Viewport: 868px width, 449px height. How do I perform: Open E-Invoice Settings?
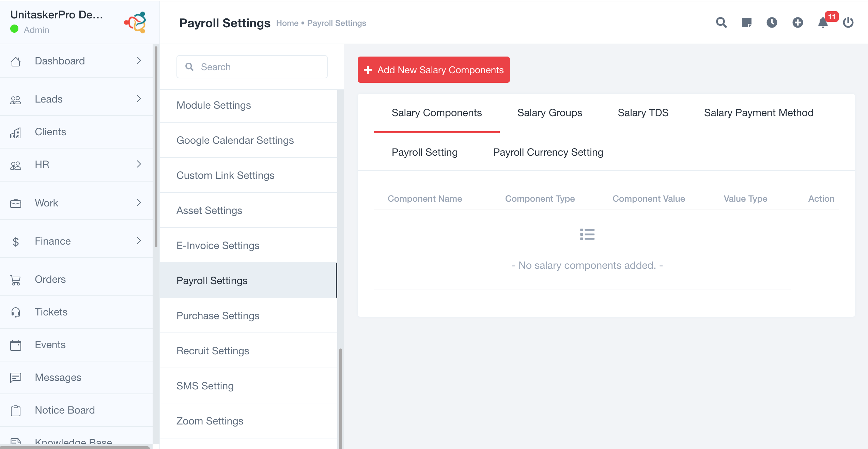248,246
